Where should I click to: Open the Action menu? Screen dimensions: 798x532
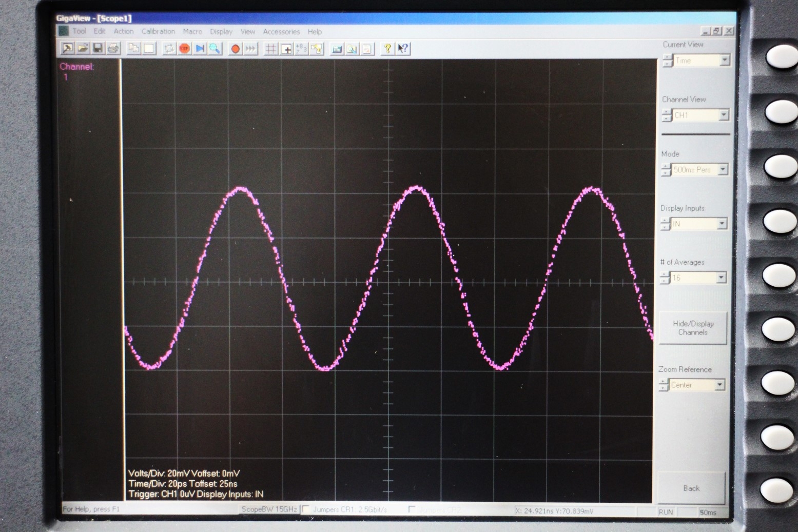[123, 31]
